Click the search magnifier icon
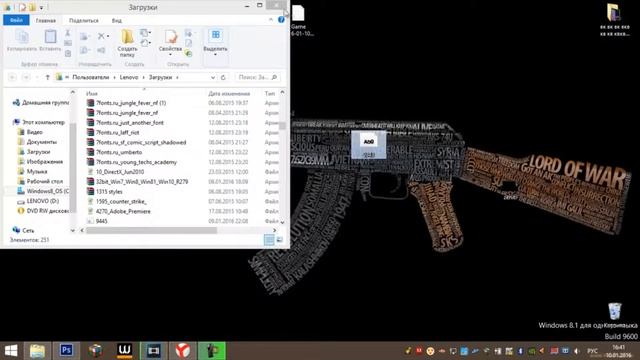Image resolution: width=640 pixels, height=360 pixels. tap(274, 77)
